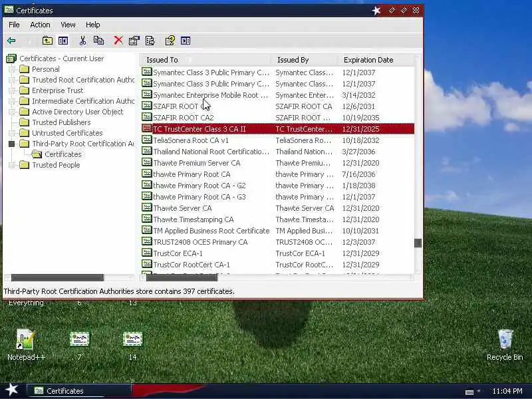Image resolution: width=532 pixels, height=399 pixels.
Task: Sort by the Issued To column header
Action: point(205,60)
